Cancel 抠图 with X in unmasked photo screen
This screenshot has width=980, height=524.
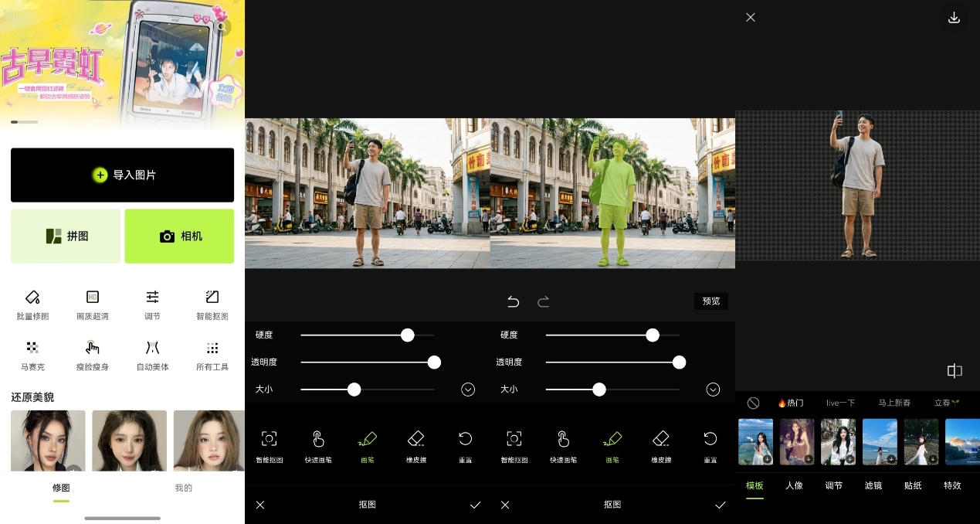coord(260,505)
